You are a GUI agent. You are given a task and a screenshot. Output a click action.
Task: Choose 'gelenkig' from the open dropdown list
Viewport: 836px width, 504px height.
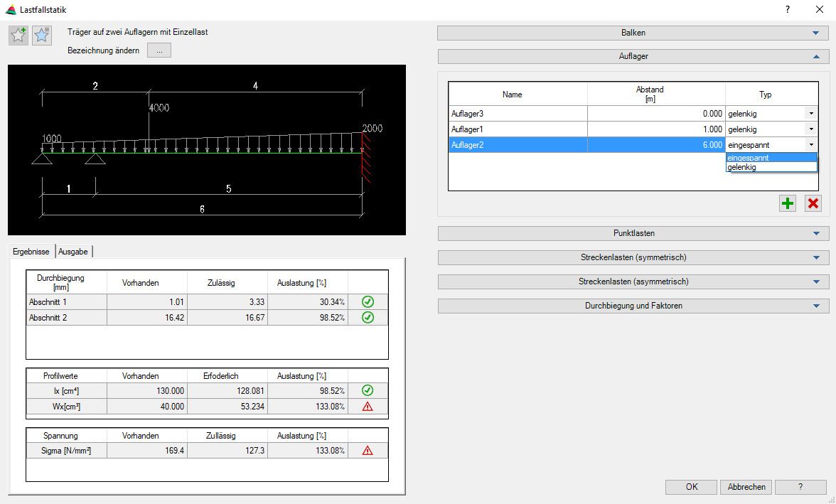pyautogui.click(x=742, y=167)
